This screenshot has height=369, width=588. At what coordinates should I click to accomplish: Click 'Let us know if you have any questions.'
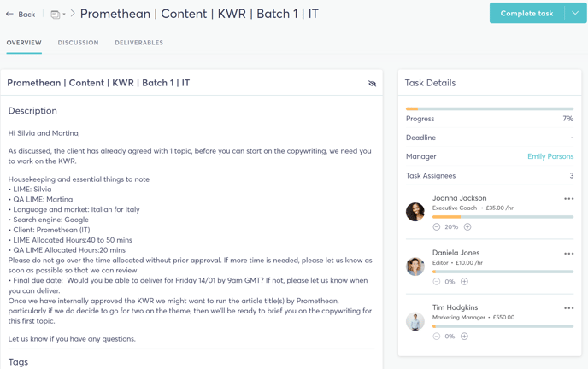tap(72, 338)
